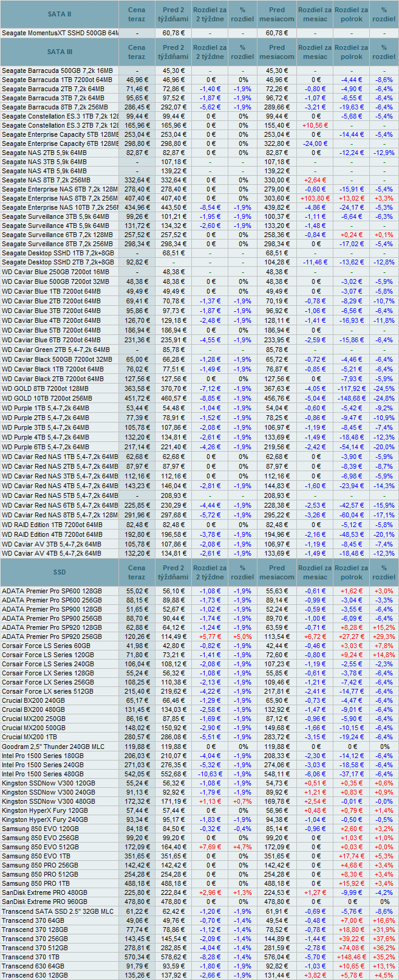Image resolution: width=399 pixels, height=980 pixels.
Task: Click the +1,13 € two-week difference value
Action: click(210, 801)
